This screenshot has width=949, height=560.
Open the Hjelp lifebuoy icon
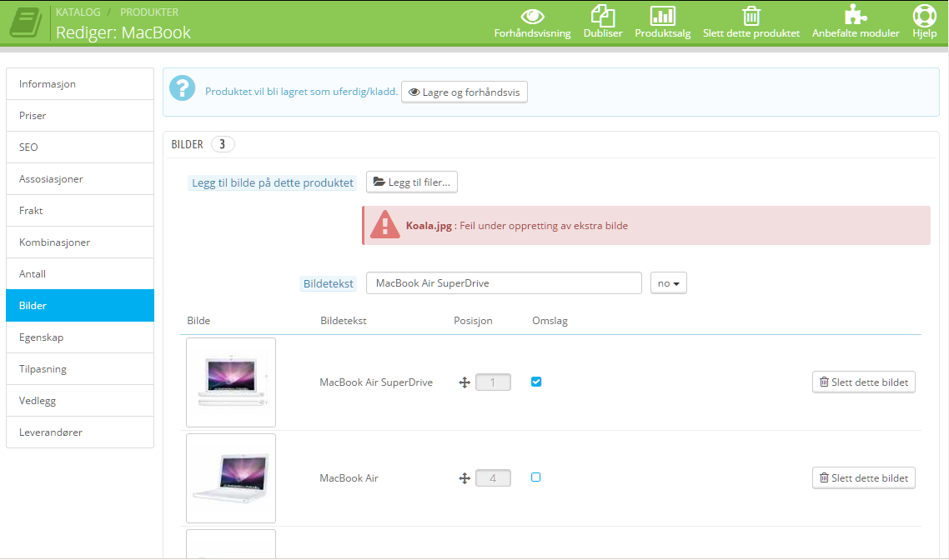(x=924, y=16)
